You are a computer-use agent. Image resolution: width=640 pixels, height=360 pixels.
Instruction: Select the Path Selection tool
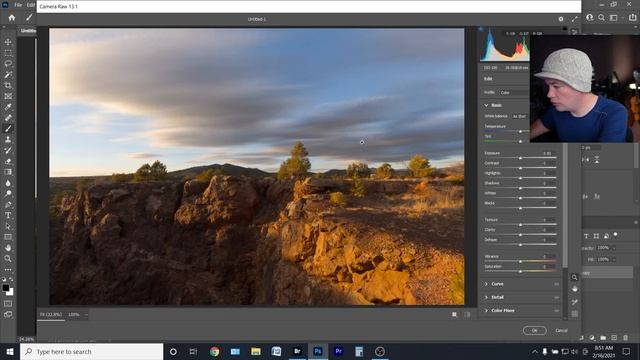[x=8, y=226]
